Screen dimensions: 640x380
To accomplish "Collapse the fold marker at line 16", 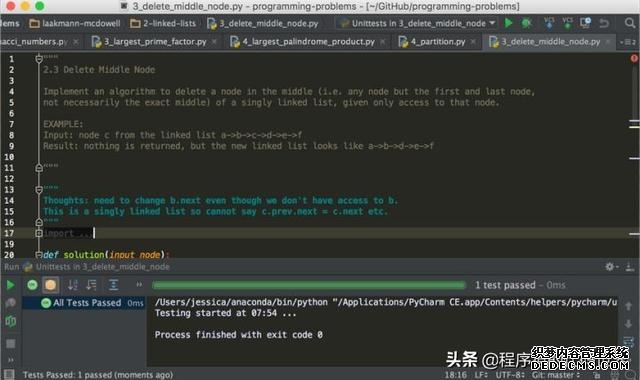I will (x=39, y=222).
